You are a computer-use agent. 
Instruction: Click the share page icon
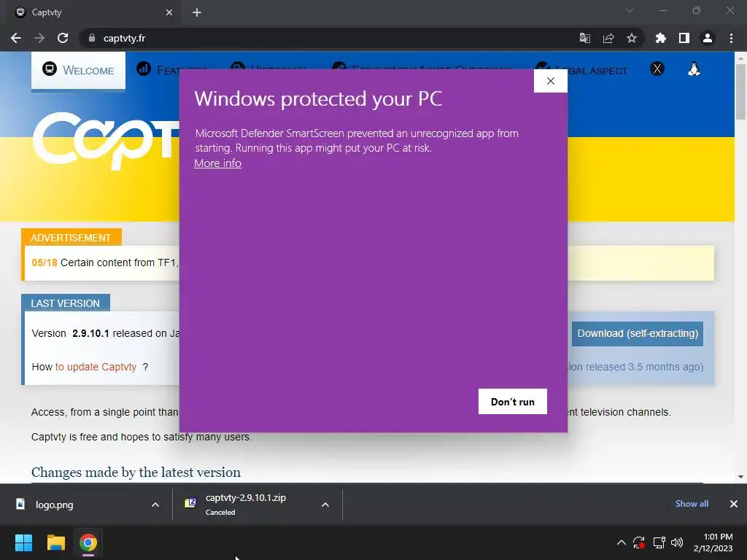(608, 38)
